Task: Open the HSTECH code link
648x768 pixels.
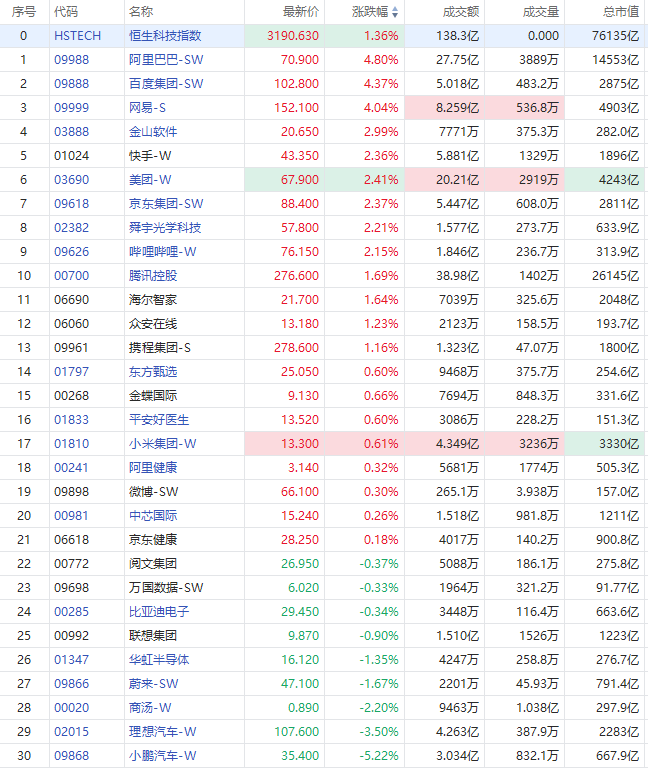Action: [x=77, y=35]
